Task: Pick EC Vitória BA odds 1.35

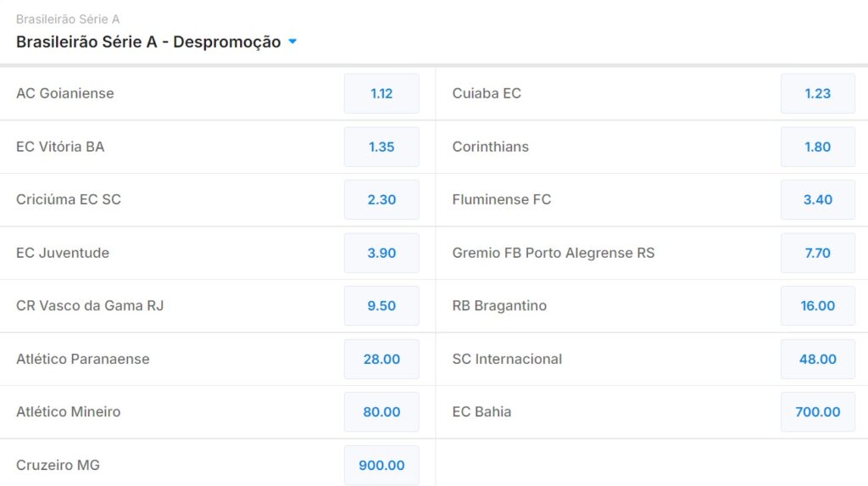Action: click(x=381, y=147)
